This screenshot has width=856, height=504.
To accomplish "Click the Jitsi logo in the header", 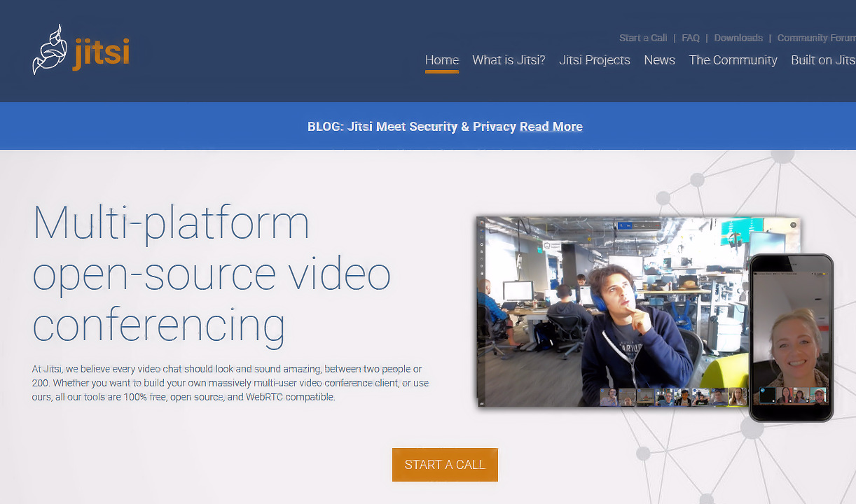I will click(81, 50).
